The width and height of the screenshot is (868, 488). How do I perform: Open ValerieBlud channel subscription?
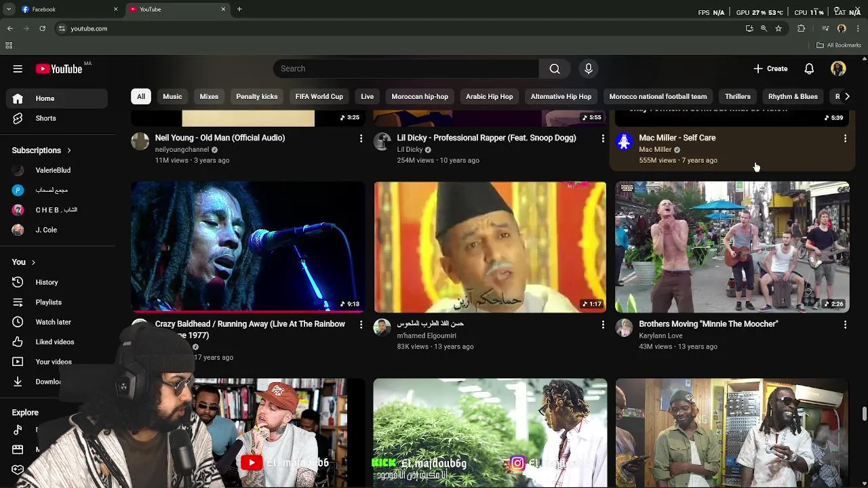[58, 170]
